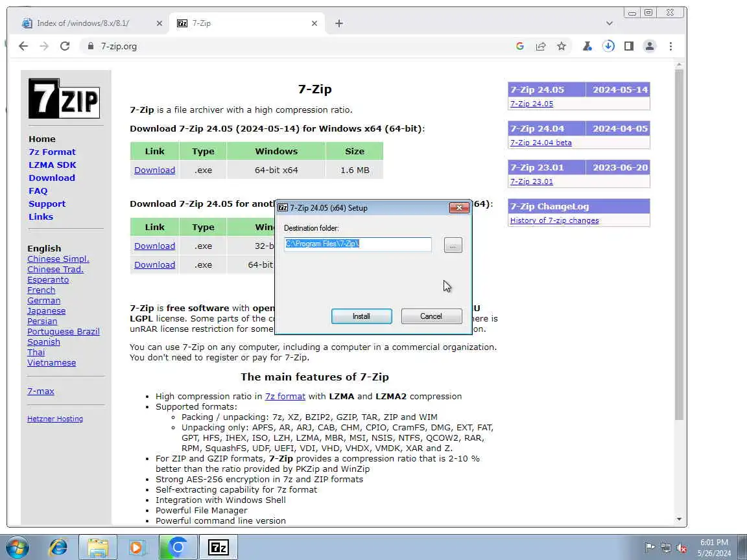Switch language to Portuguese Brazil
This screenshot has width=747, height=560.
(x=64, y=331)
